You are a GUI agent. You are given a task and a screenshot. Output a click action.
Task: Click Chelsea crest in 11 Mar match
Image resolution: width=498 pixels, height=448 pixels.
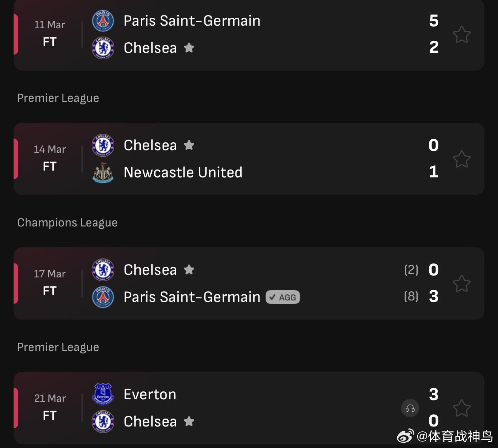pos(103,48)
